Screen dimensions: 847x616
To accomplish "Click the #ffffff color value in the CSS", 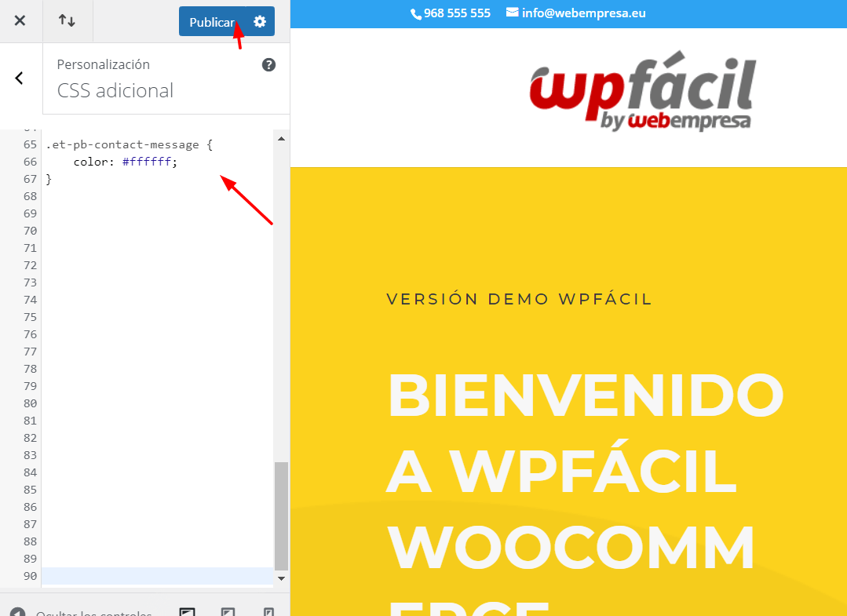I will click(x=147, y=162).
